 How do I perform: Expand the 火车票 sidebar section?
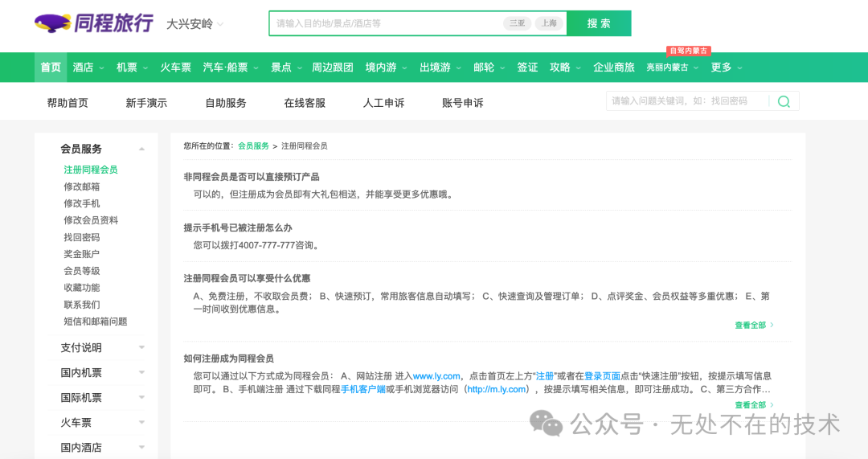click(102, 423)
